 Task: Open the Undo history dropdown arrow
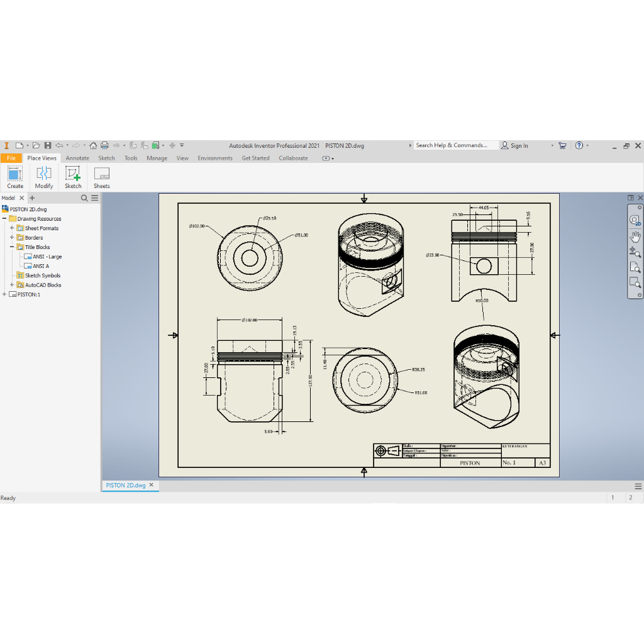tap(67, 145)
